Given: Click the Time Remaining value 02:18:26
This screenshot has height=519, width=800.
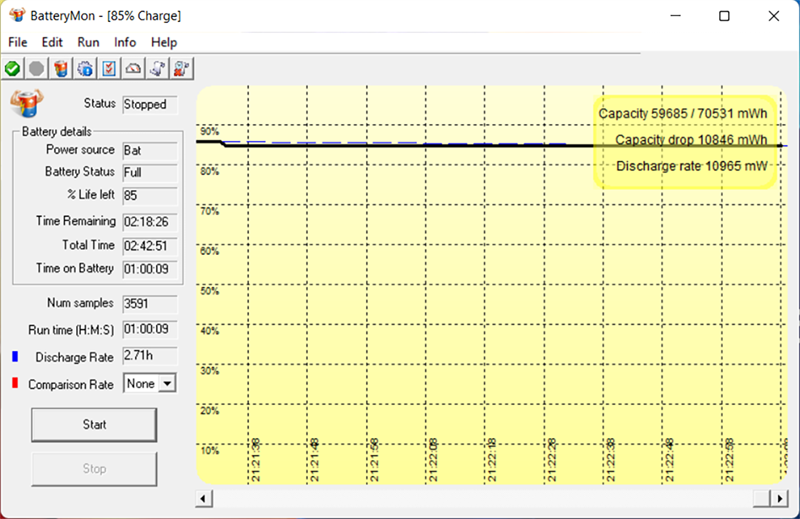Looking at the screenshot, I should point(149,222).
